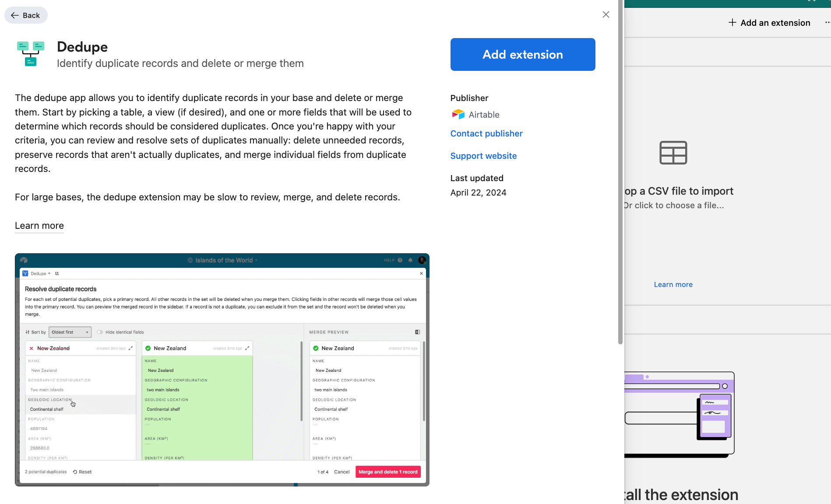Screen dimensions: 831x504
Task: Open the Contact publisher link
Action: (486, 133)
